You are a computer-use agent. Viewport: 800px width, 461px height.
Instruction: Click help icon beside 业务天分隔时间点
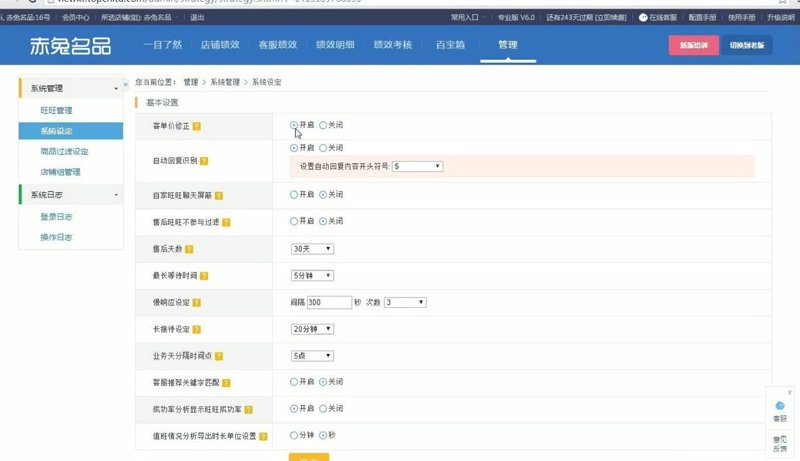pos(219,356)
